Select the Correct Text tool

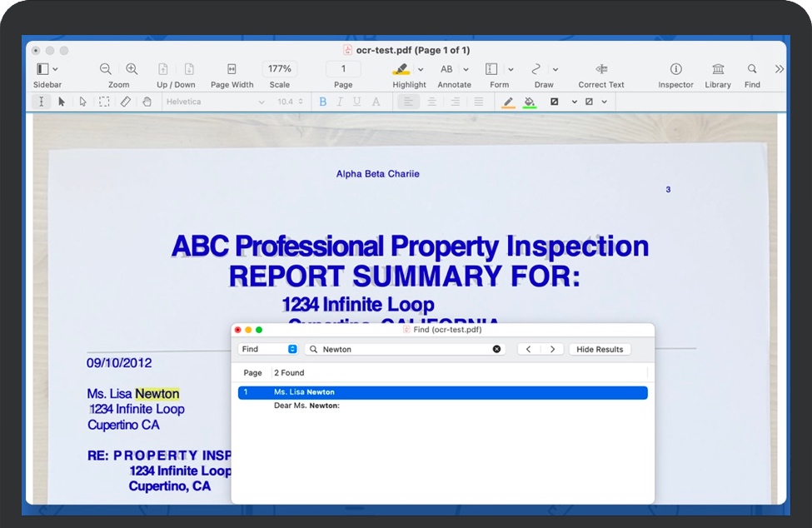601,69
